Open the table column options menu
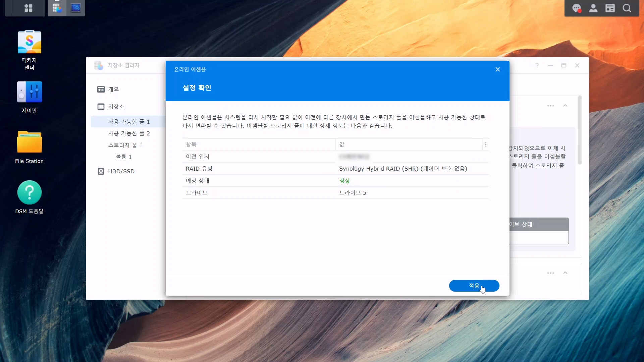This screenshot has height=362, width=644. coord(486,144)
